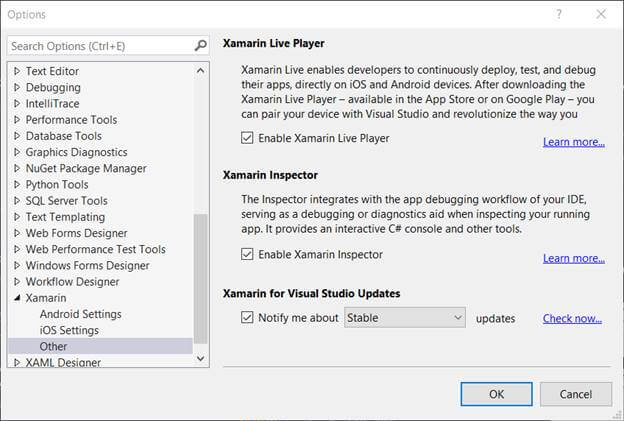The image size is (624, 421).
Task: Select the Python Tools category label
Action: [x=57, y=184]
